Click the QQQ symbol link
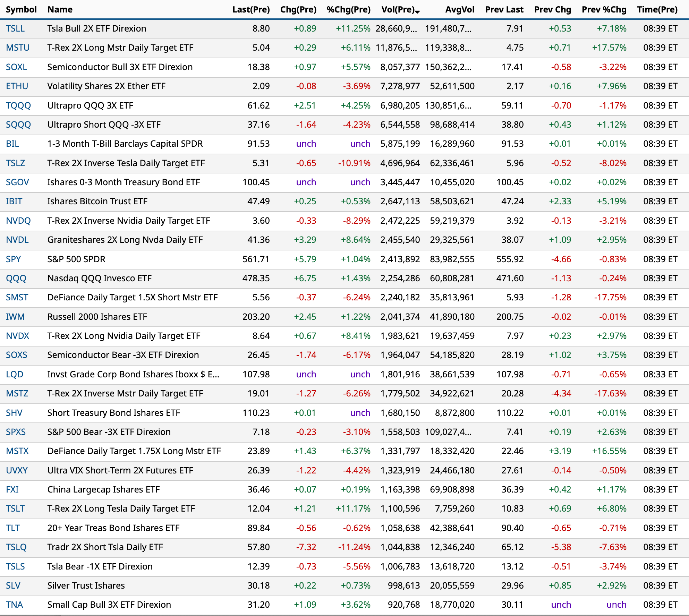Image resolution: width=689 pixels, height=616 pixels. click(16, 279)
